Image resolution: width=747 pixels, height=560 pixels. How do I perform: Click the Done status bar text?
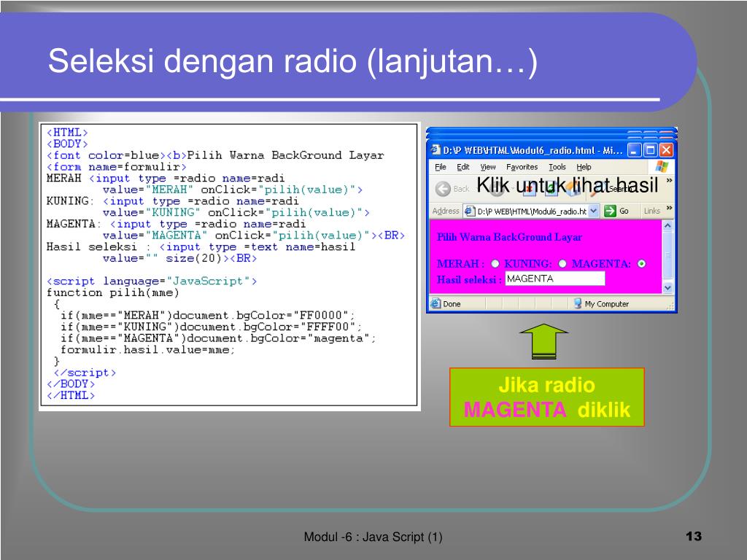(452, 304)
